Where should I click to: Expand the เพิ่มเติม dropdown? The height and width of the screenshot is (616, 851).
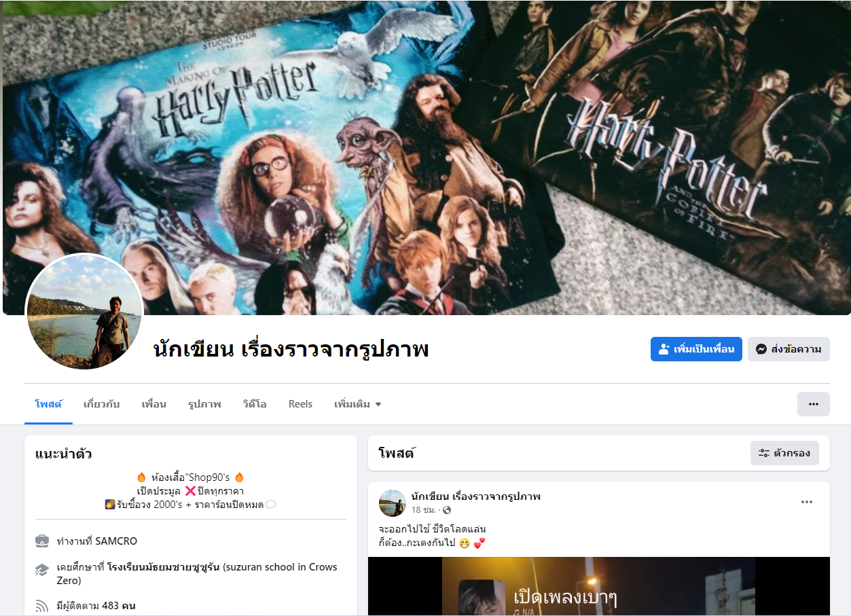[357, 404]
